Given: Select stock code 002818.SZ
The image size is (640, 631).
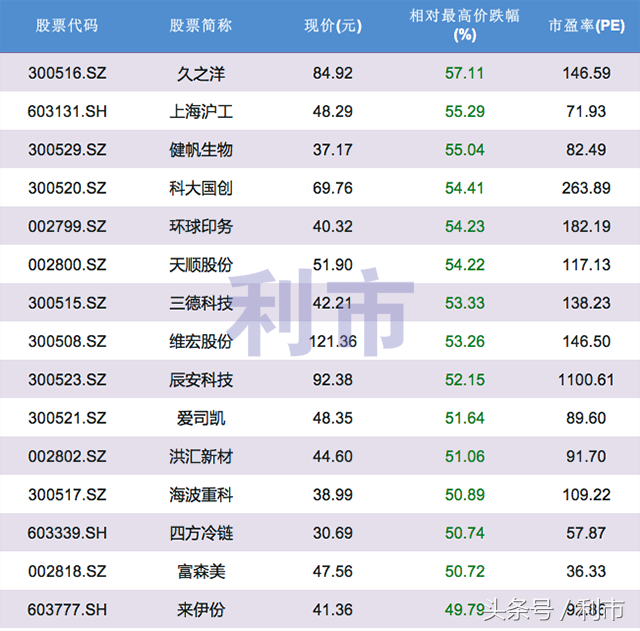Looking at the screenshot, I should [67, 572].
